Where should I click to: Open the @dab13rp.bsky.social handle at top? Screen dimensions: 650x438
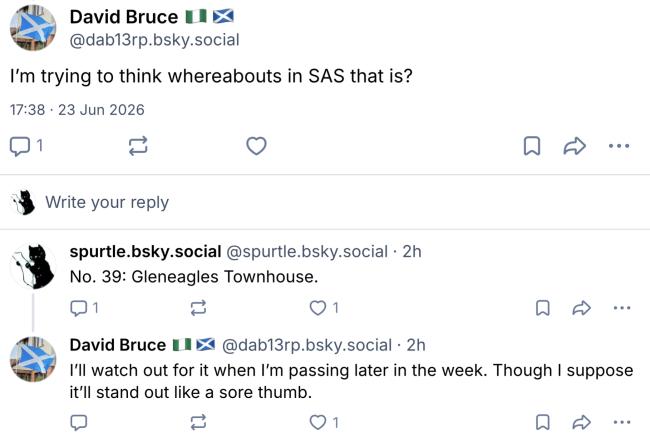coord(154,40)
